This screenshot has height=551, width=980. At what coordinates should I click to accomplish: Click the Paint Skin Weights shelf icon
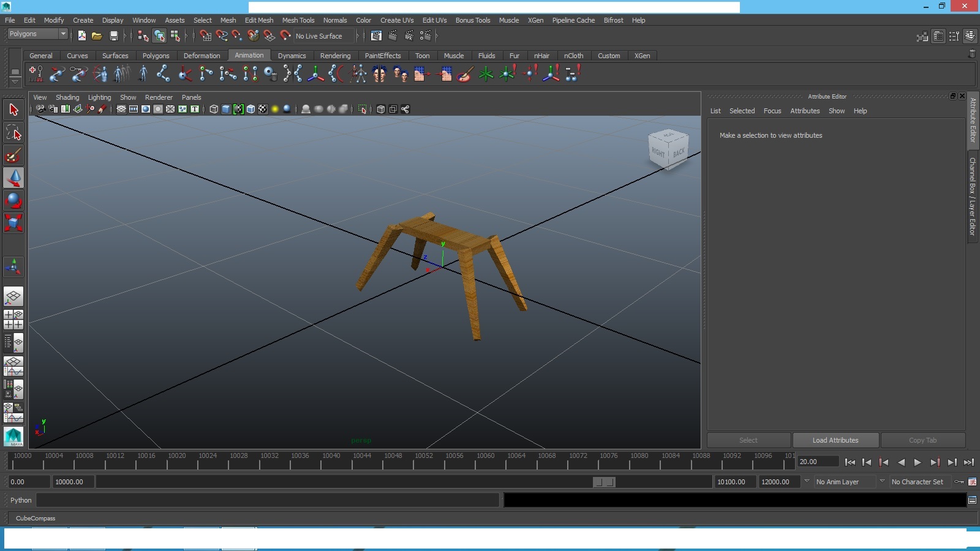click(465, 74)
